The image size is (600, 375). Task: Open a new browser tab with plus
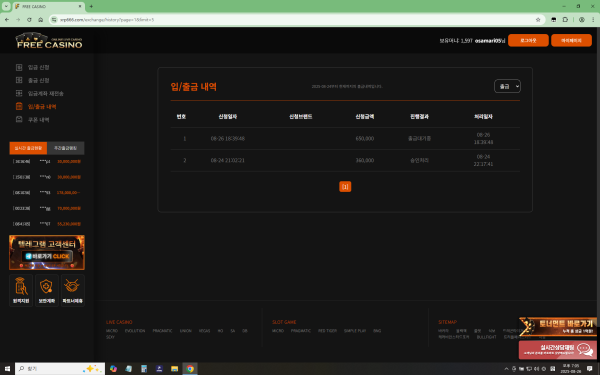91,7
